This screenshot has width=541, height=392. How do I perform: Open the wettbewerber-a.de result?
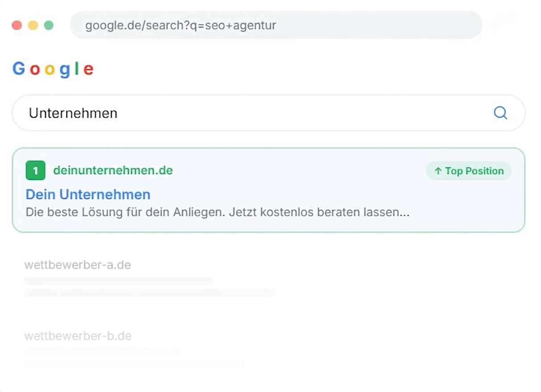78,265
